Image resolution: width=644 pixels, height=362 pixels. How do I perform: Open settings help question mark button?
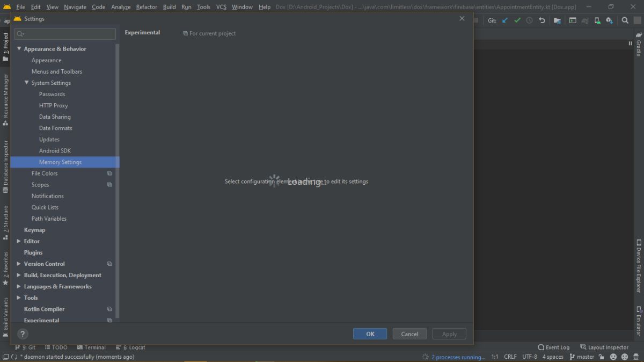click(23, 334)
